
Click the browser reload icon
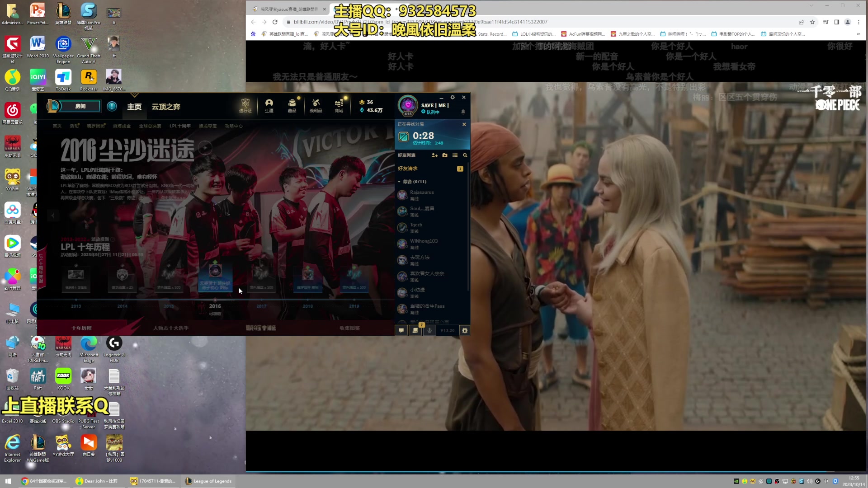[x=275, y=22]
